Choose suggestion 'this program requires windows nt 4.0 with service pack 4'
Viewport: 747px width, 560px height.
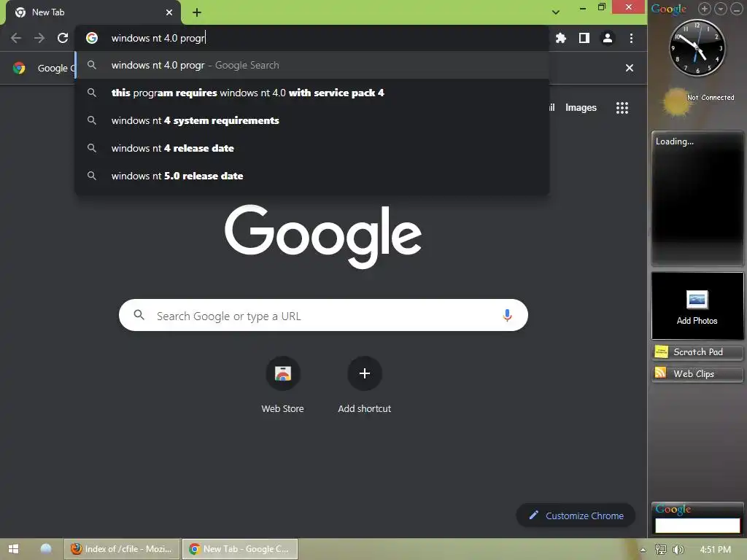pos(312,93)
